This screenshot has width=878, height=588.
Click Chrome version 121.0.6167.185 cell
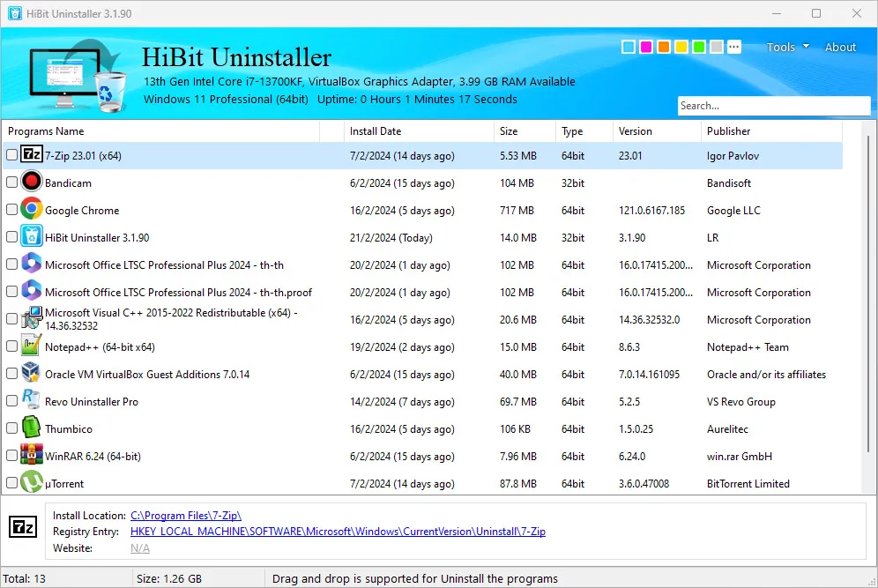651,211
